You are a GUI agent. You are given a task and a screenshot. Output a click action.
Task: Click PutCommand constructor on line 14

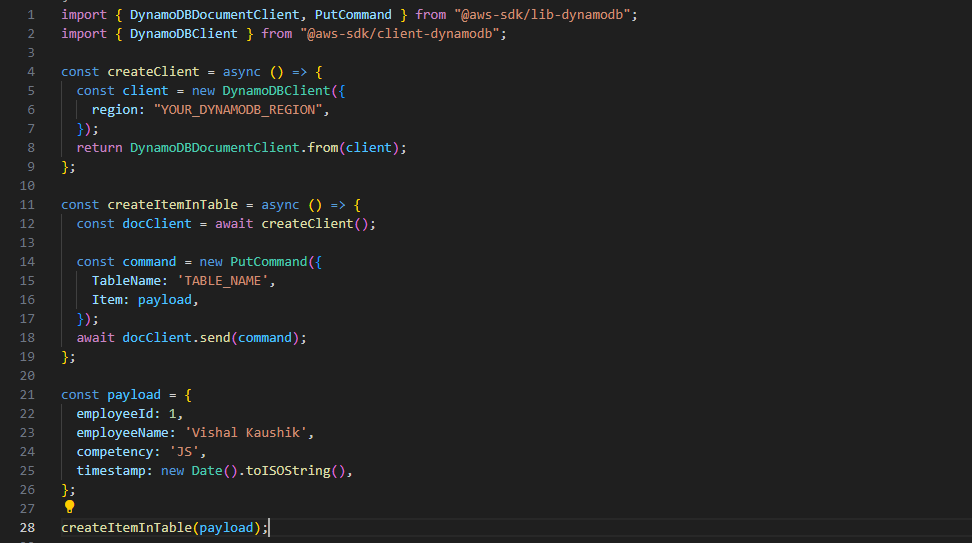point(268,262)
